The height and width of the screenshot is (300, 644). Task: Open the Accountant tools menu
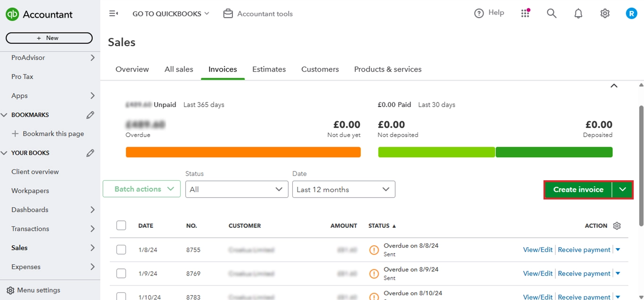(x=258, y=13)
